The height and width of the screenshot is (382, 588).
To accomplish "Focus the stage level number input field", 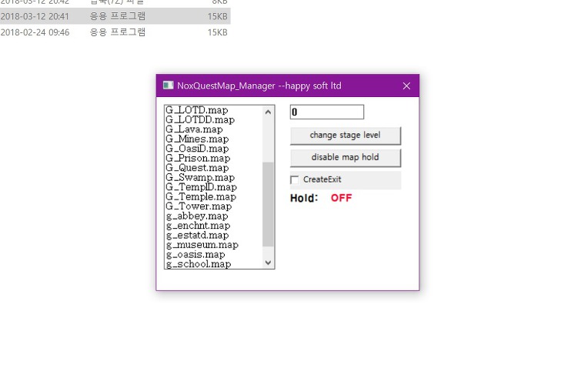I will coord(326,112).
